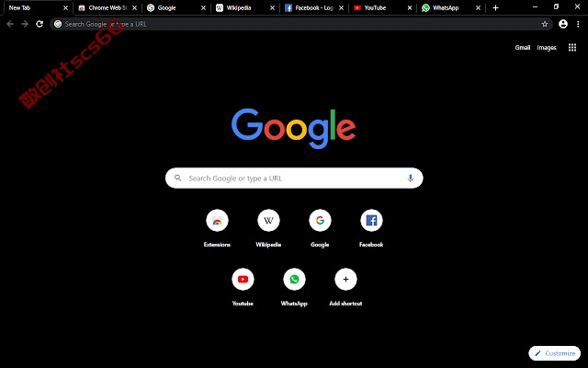Viewport: 588px width, 368px height.
Task: Open the Wikipedia shortcut tile
Action: [x=268, y=221]
